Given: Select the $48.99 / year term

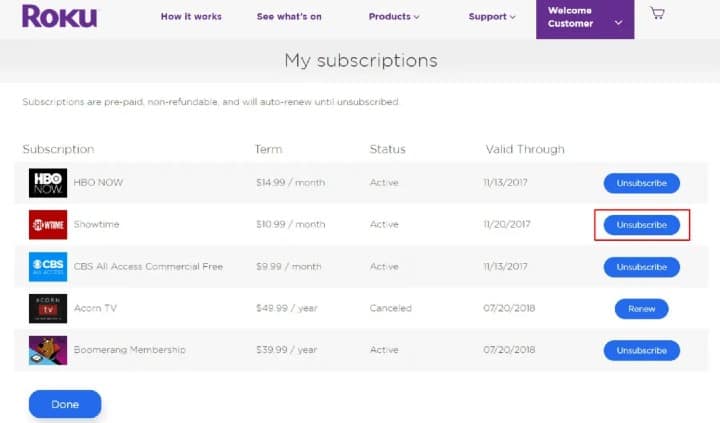Looking at the screenshot, I should point(287,308).
